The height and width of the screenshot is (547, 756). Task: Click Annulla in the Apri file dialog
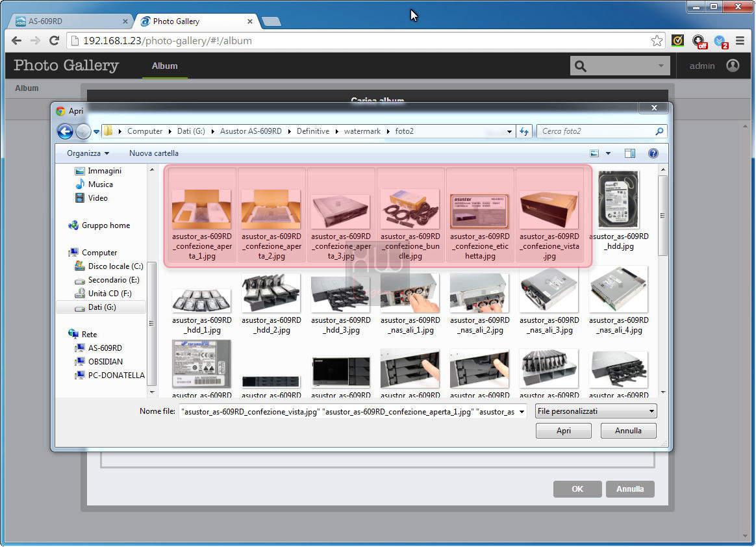pyautogui.click(x=628, y=431)
